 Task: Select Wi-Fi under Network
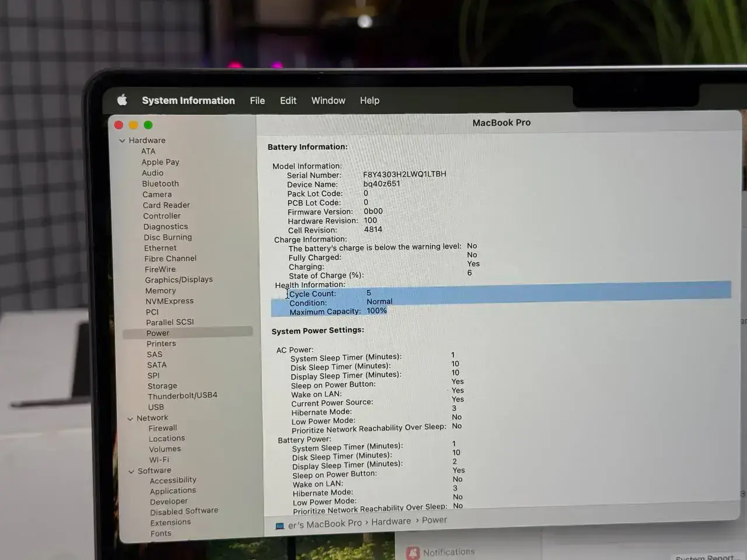(x=159, y=460)
